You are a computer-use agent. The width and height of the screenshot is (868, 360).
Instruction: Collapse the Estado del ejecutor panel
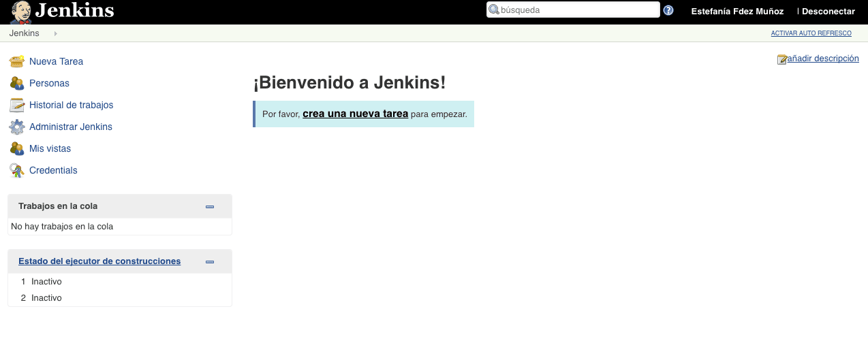[210, 261]
